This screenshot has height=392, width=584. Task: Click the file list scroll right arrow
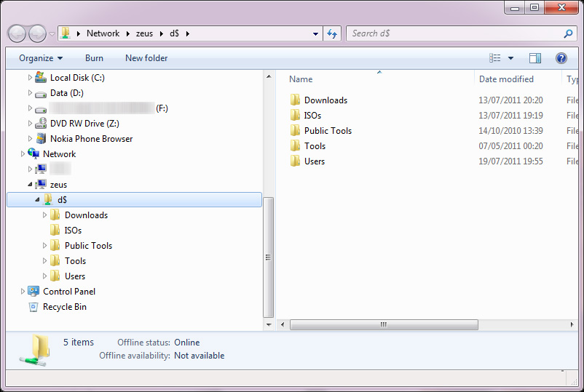(572, 324)
